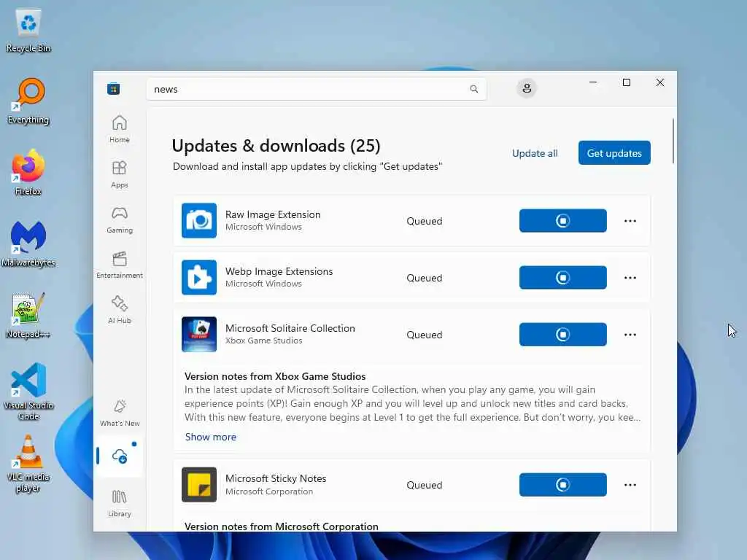Click the Update all link
The height and width of the screenshot is (560, 747).
[535, 153]
